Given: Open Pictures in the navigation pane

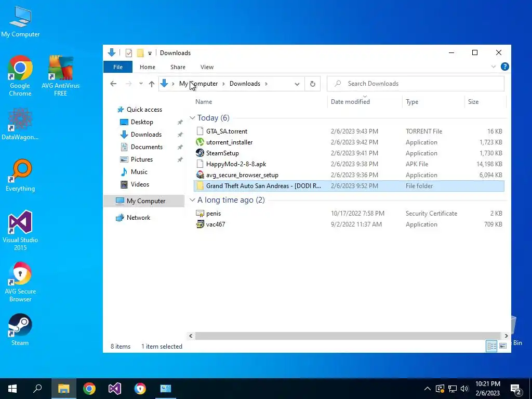Looking at the screenshot, I should [141, 159].
